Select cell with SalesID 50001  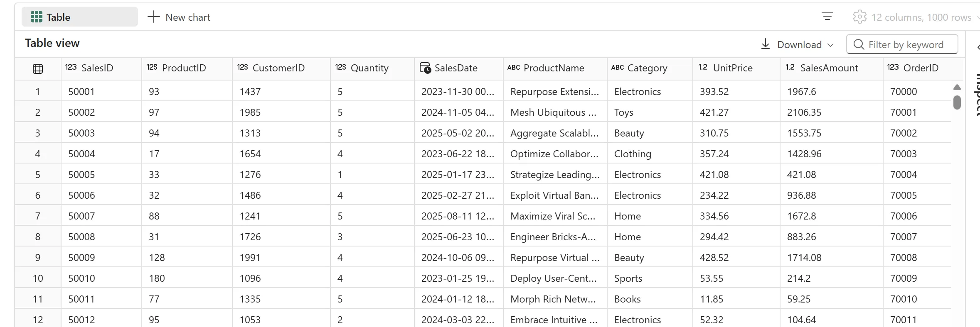pyautogui.click(x=101, y=91)
